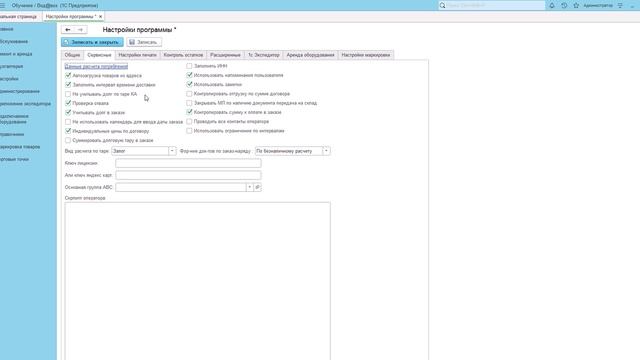Open Торговые точки sidebar section

(14, 160)
